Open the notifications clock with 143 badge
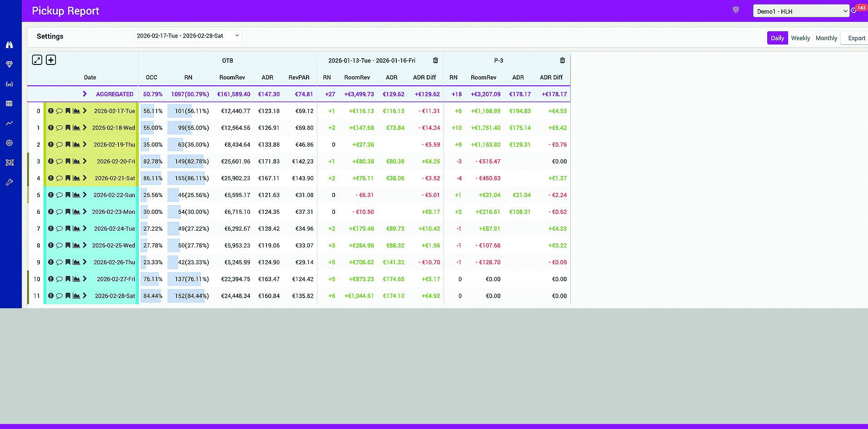 [x=854, y=10]
